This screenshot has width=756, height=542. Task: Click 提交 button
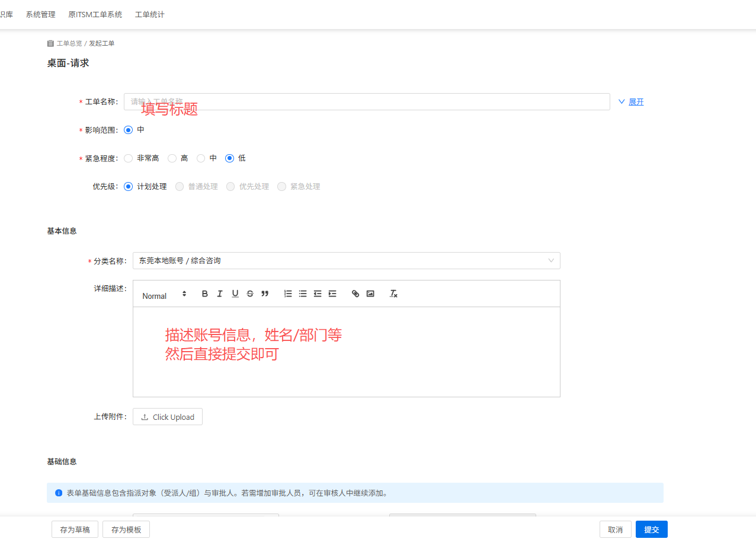tap(652, 530)
